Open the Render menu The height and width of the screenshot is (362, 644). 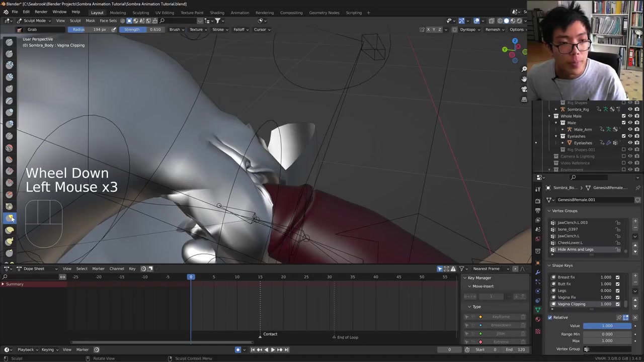[41, 12]
